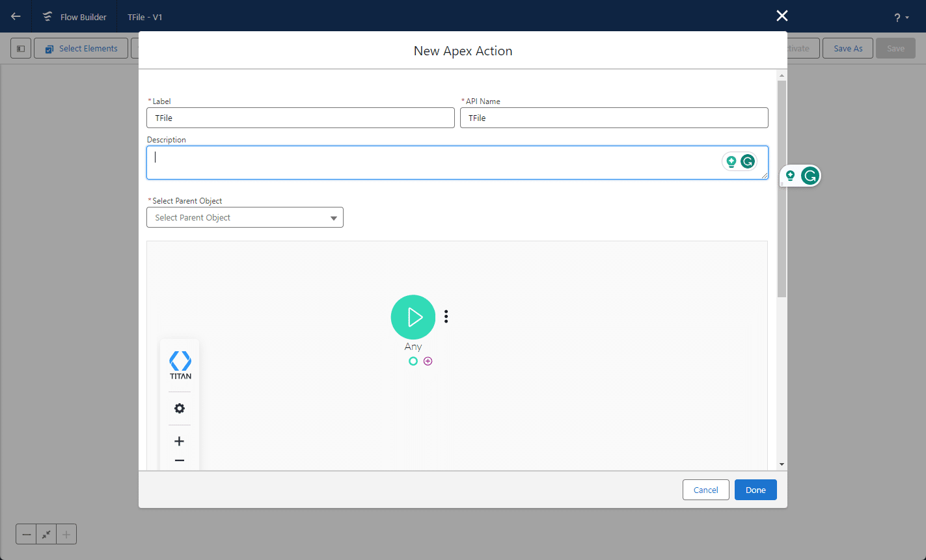The height and width of the screenshot is (560, 926).
Task: Go back with the Flow Builder arrow
Action: coord(16,17)
